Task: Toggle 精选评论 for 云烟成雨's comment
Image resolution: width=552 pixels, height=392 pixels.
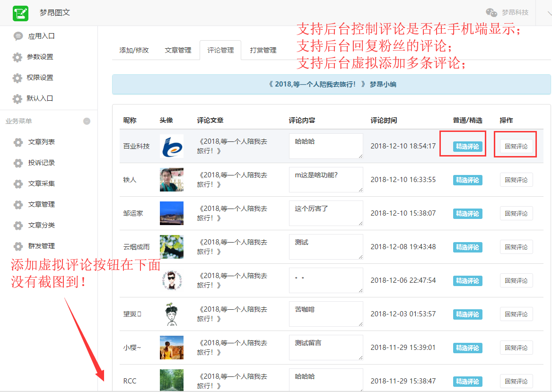Action: tap(467, 247)
